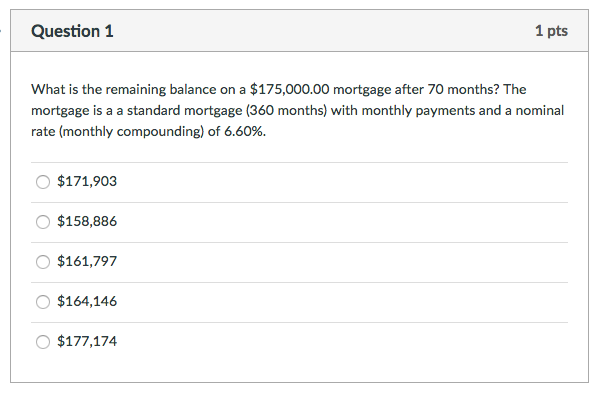This screenshot has width=613, height=401.
Task: Click the $158,886 answer label text
Action: (87, 221)
